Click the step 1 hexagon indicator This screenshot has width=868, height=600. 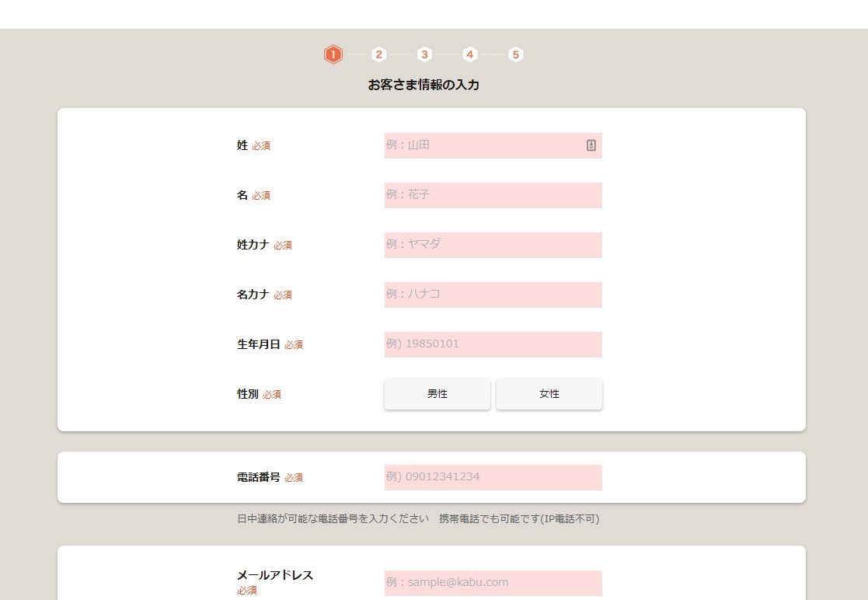click(333, 54)
